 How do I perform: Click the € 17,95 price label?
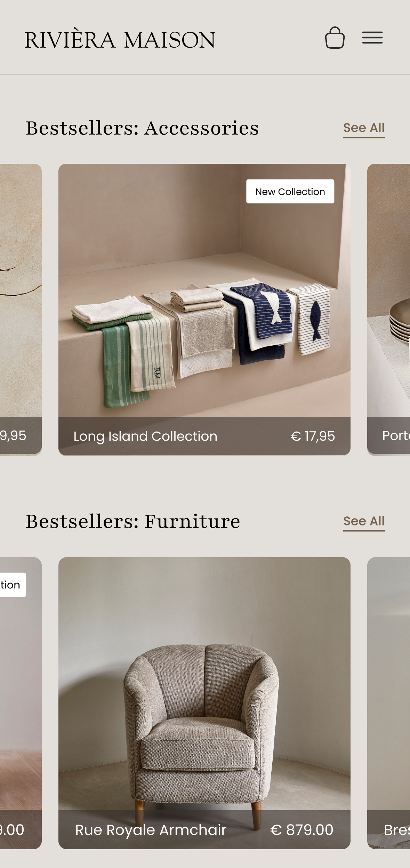click(x=313, y=436)
